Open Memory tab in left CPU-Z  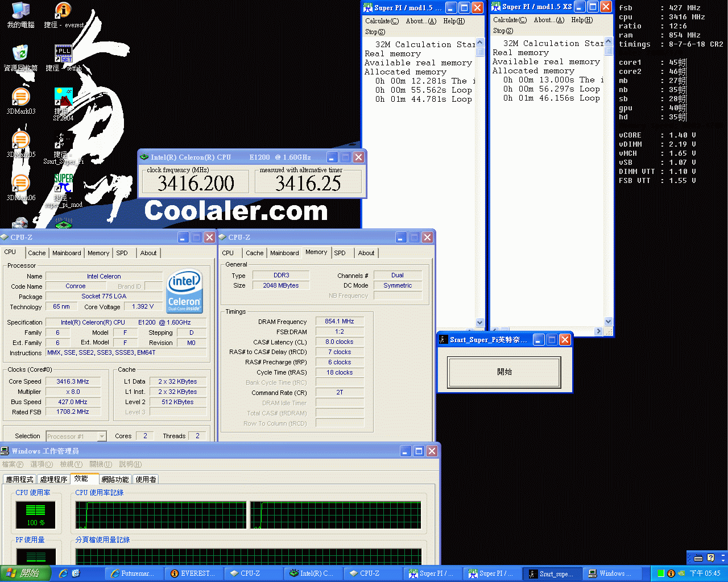pos(98,253)
